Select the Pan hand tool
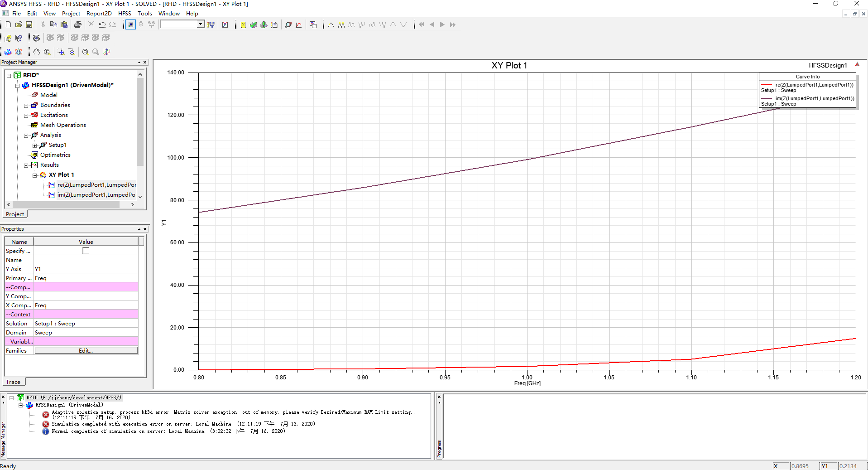 (x=37, y=52)
